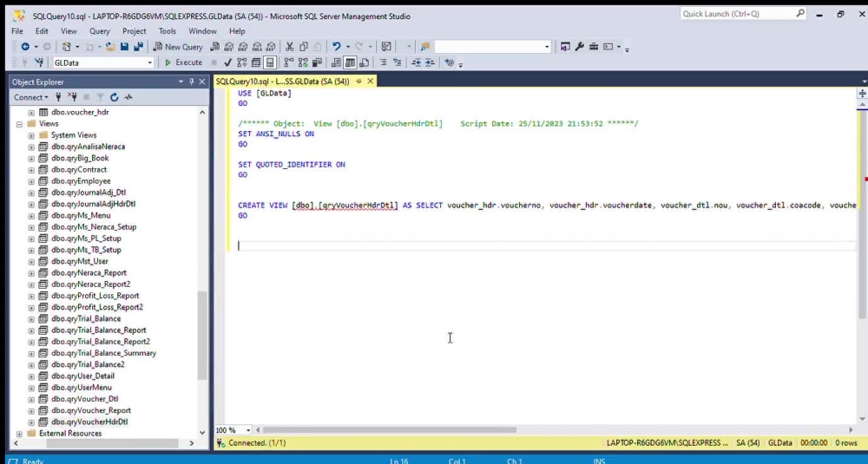Open the Query menu

point(100,31)
